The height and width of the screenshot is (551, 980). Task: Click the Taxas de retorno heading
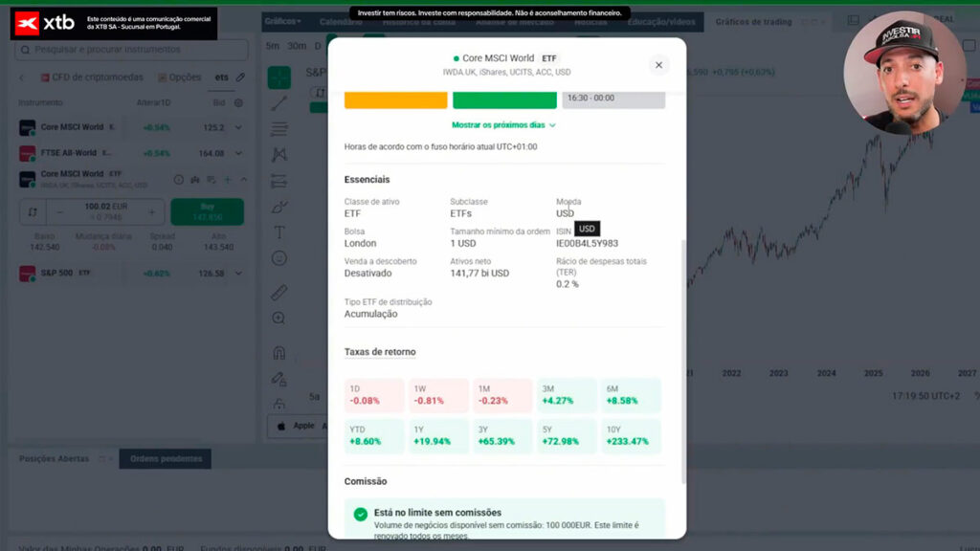pos(379,352)
